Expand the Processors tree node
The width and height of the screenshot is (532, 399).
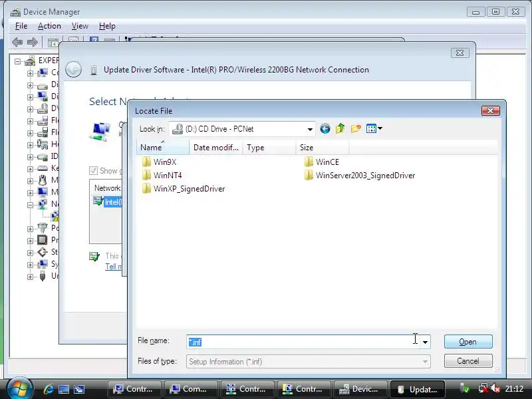click(x=30, y=241)
